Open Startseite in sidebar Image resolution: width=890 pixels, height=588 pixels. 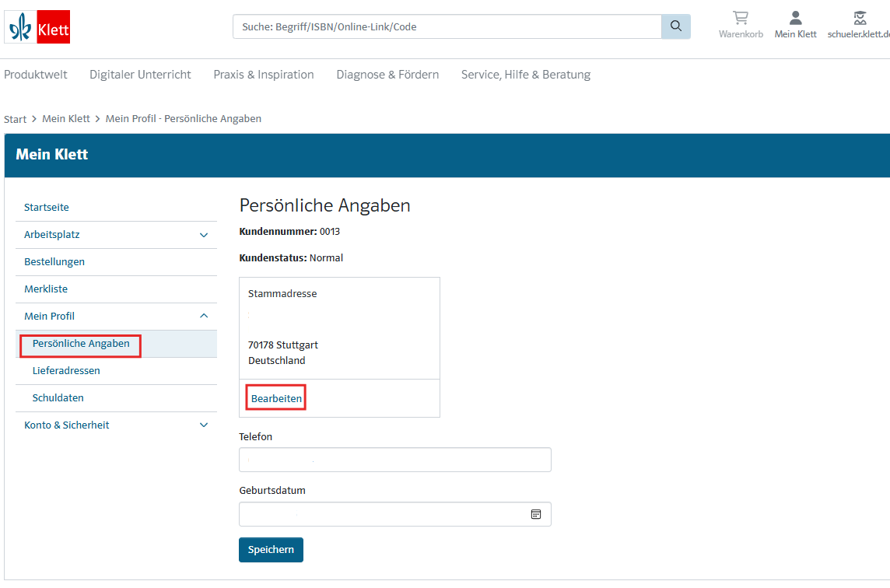[47, 207]
